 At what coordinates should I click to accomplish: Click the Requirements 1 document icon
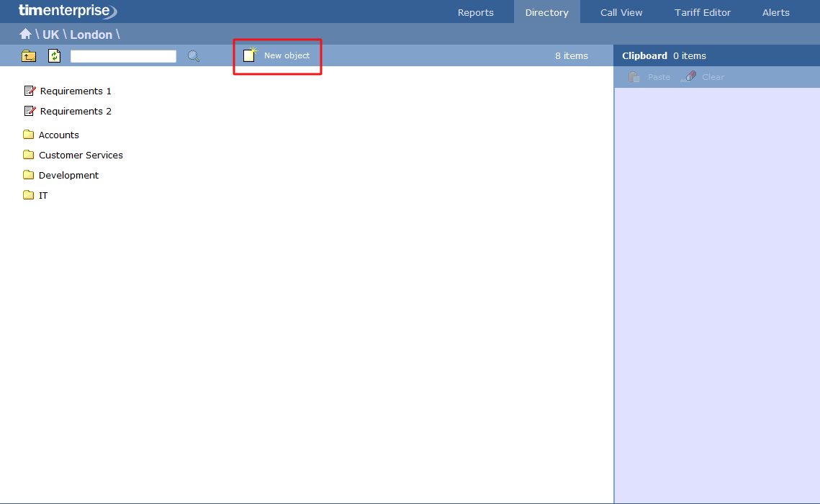[x=30, y=91]
